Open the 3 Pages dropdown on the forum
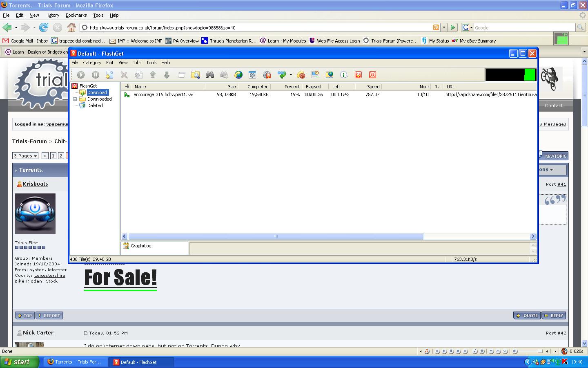Viewport: 588px width, 368px height. pyautogui.click(x=25, y=156)
